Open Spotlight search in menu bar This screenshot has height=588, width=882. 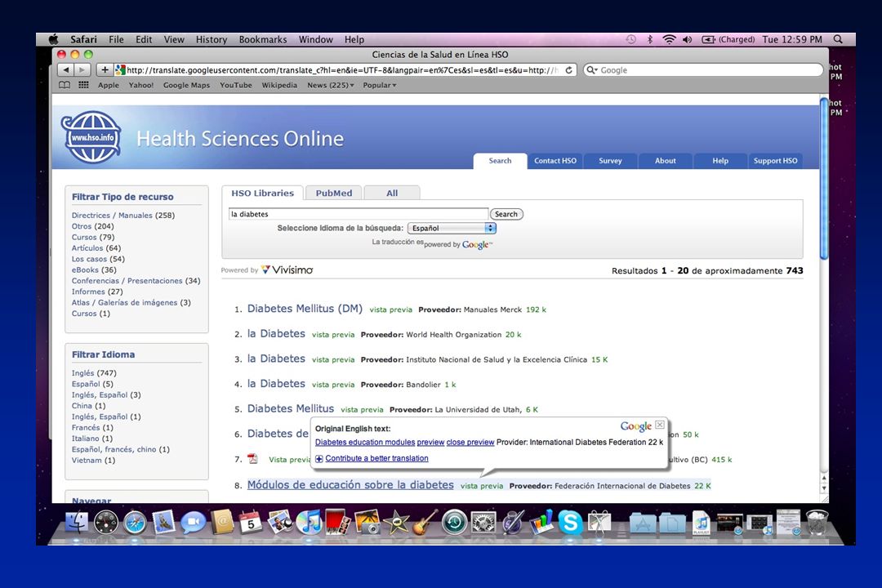[x=838, y=39]
